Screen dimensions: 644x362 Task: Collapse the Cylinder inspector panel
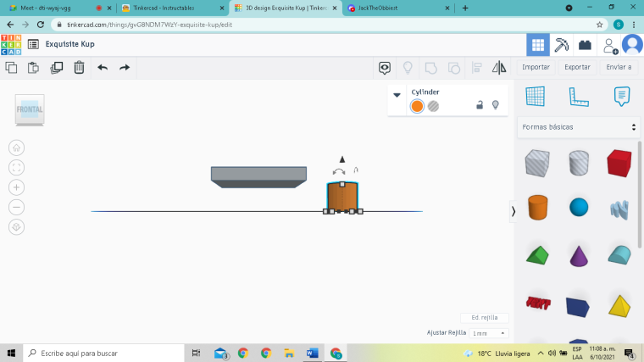tap(397, 95)
